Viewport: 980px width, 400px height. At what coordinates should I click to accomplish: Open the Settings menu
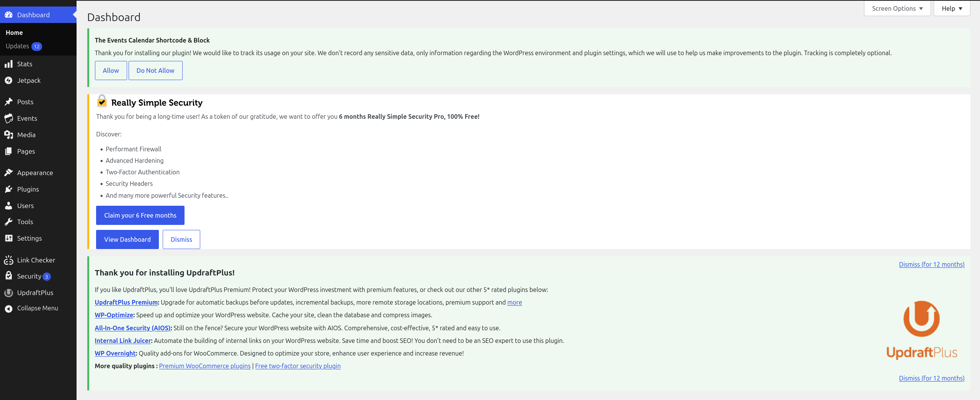pos(38,238)
